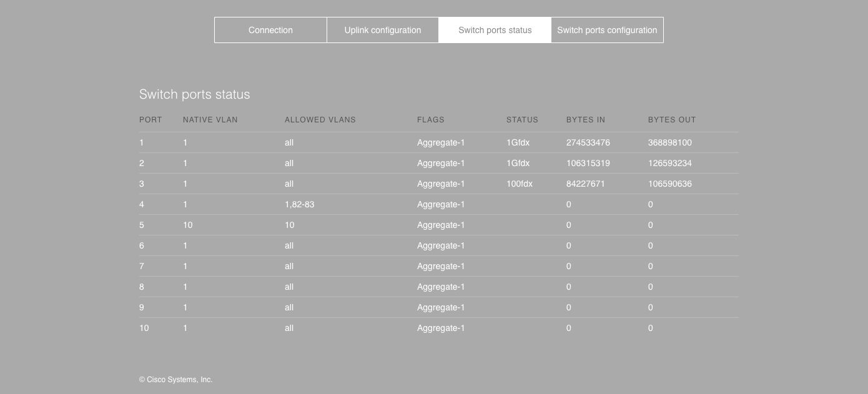Click the FLAGS column header

430,120
